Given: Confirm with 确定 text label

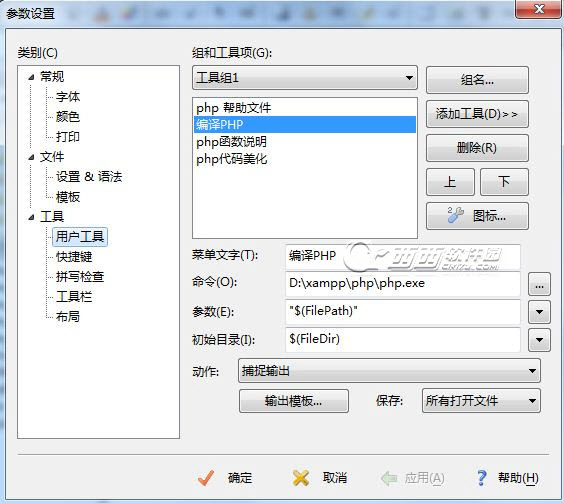Looking at the screenshot, I should point(240,478).
